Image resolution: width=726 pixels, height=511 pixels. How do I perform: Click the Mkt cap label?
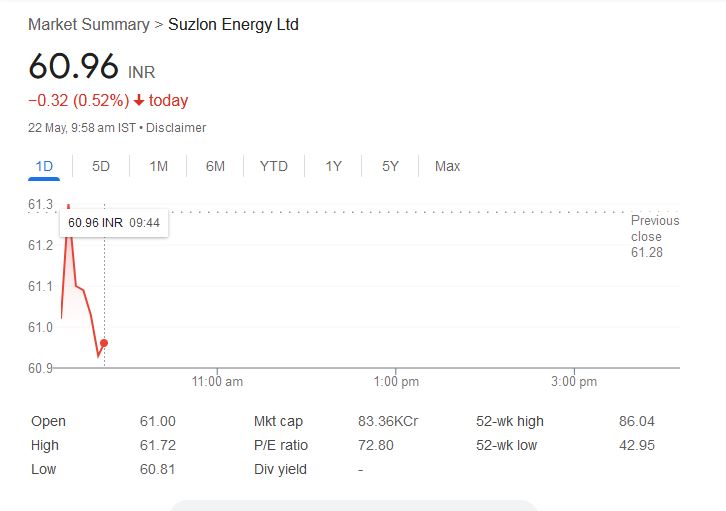point(278,422)
